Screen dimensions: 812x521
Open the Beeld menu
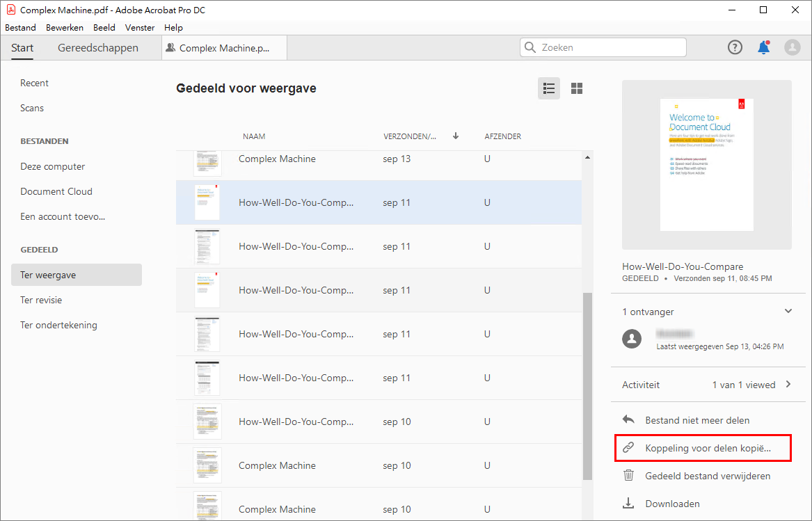tap(104, 27)
